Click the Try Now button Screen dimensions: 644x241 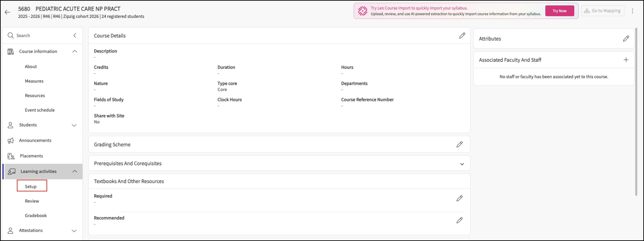click(x=559, y=11)
